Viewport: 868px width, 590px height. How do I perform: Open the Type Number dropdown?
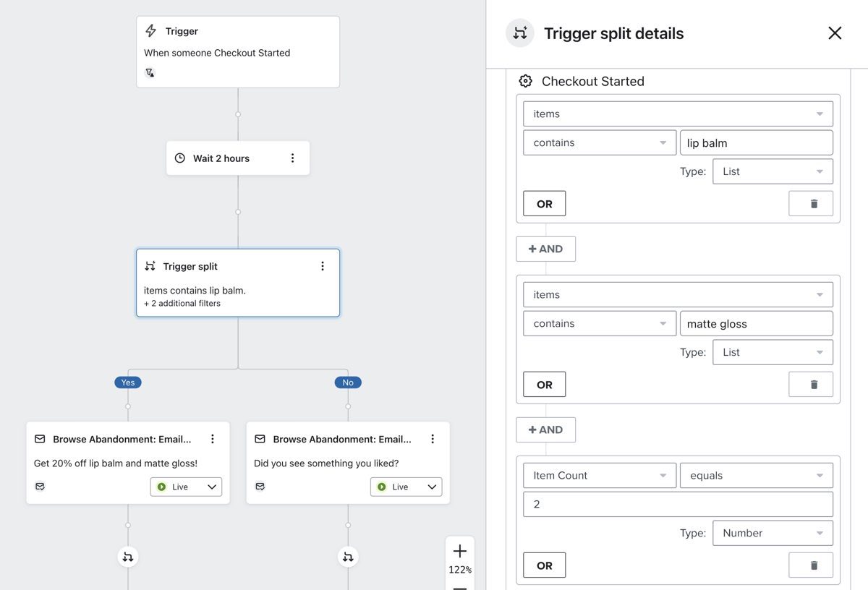coord(772,533)
